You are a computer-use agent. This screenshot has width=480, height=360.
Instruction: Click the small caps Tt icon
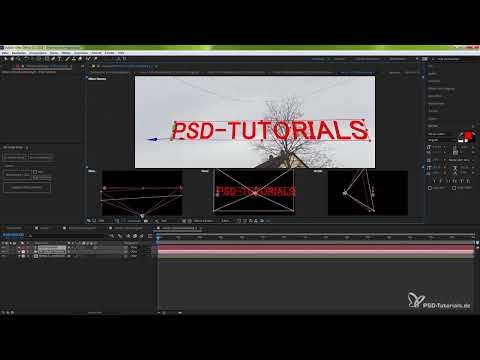click(455, 181)
